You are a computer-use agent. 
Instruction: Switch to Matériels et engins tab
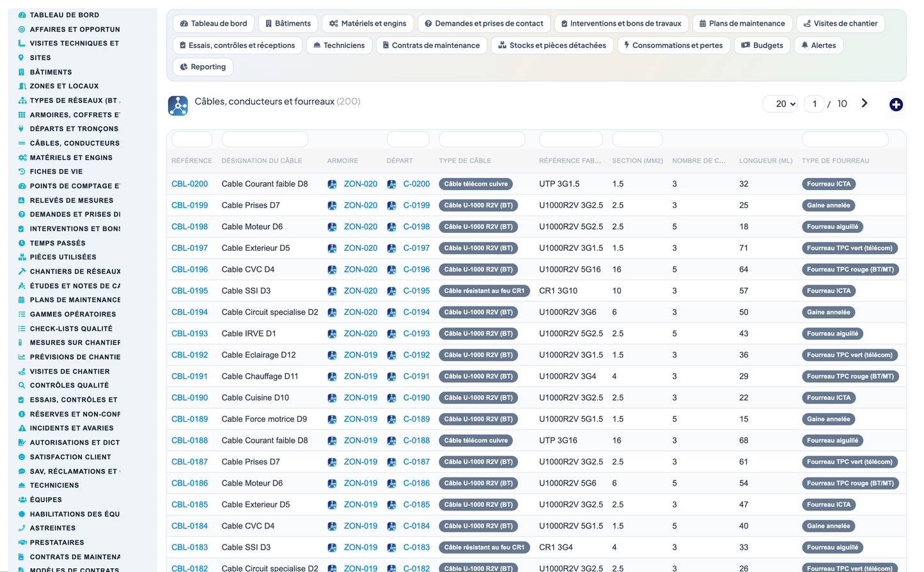coord(368,24)
